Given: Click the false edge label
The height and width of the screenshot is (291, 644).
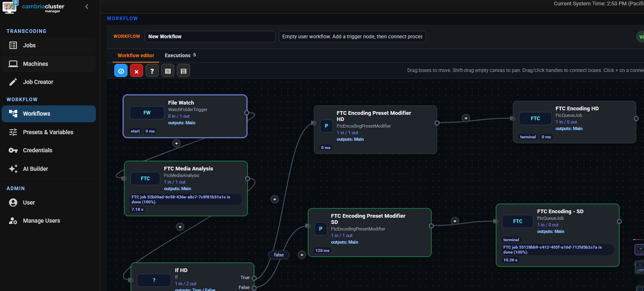Looking at the screenshot, I should [279, 255].
